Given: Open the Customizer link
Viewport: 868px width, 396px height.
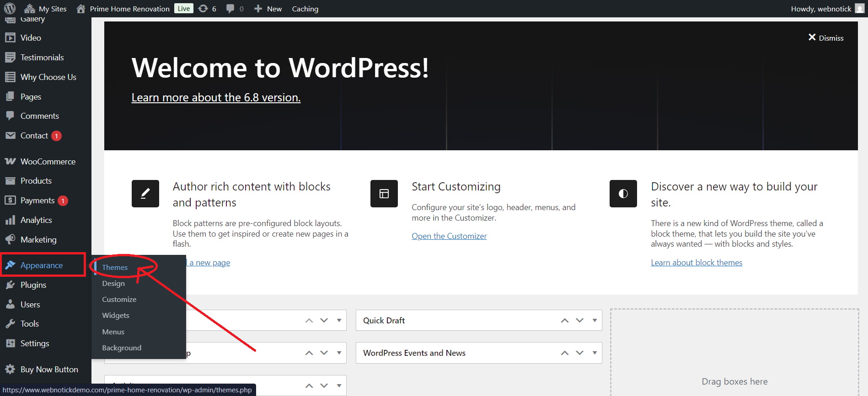Looking at the screenshot, I should pos(449,236).
